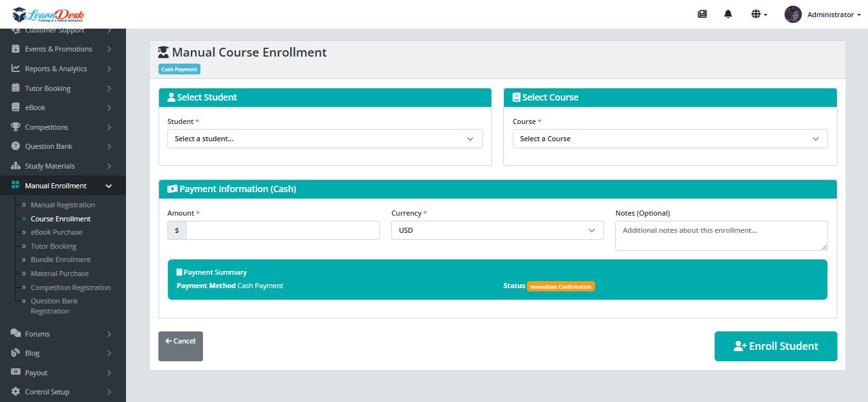Open the Course selection dropdown
The height and width of the screenshot is (402, 868).
click(669, 139)
